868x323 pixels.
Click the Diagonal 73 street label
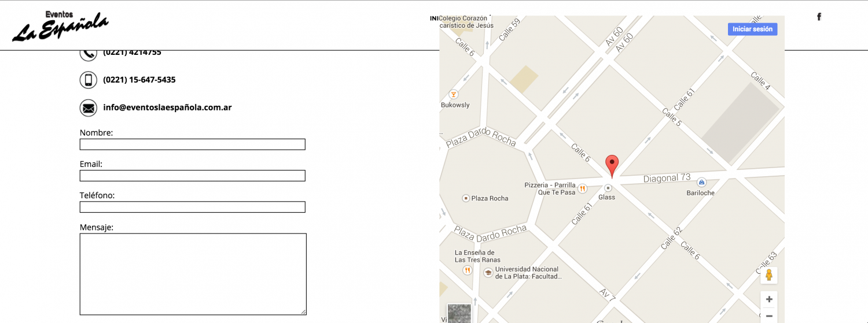[x=667, y=179]
